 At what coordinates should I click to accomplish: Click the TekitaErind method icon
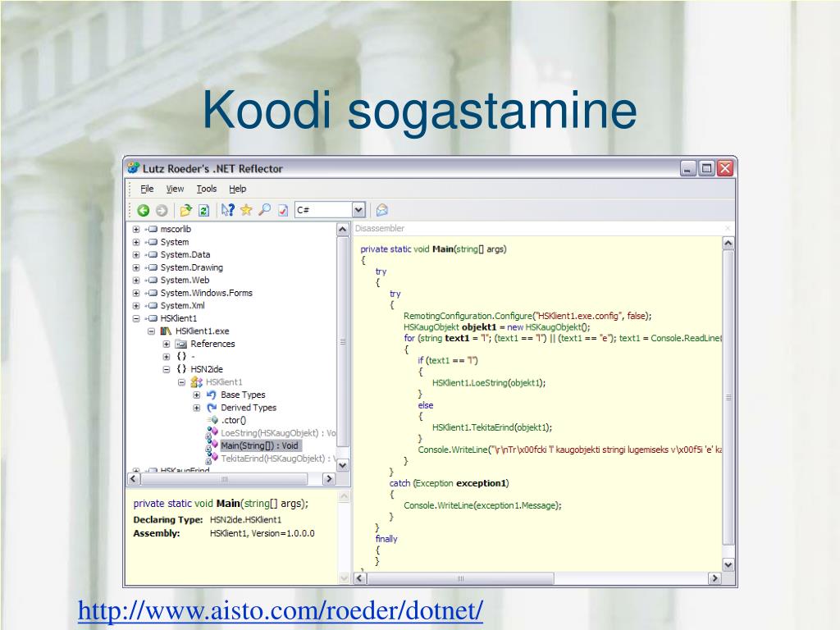pos(212,458)
